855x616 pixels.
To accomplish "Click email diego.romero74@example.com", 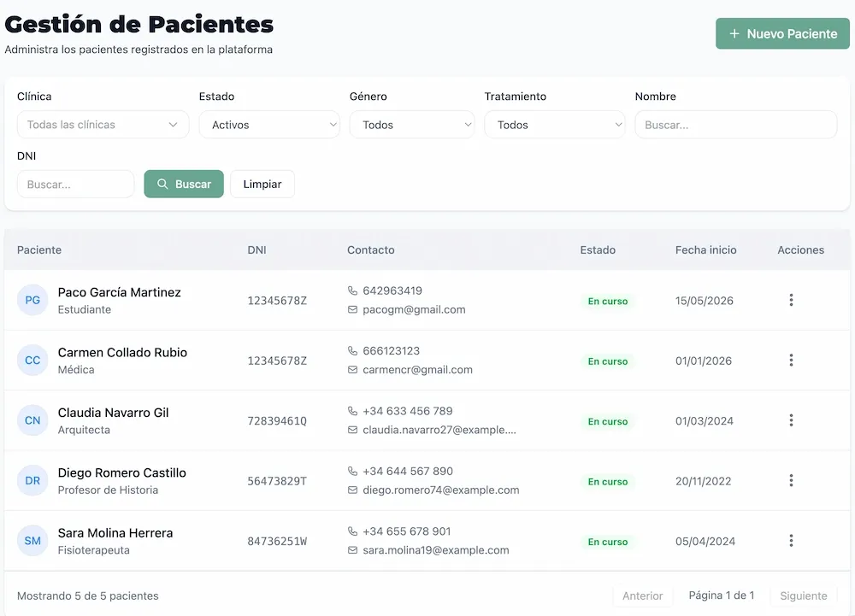I will pyautogui.click(x=441, y=490).
